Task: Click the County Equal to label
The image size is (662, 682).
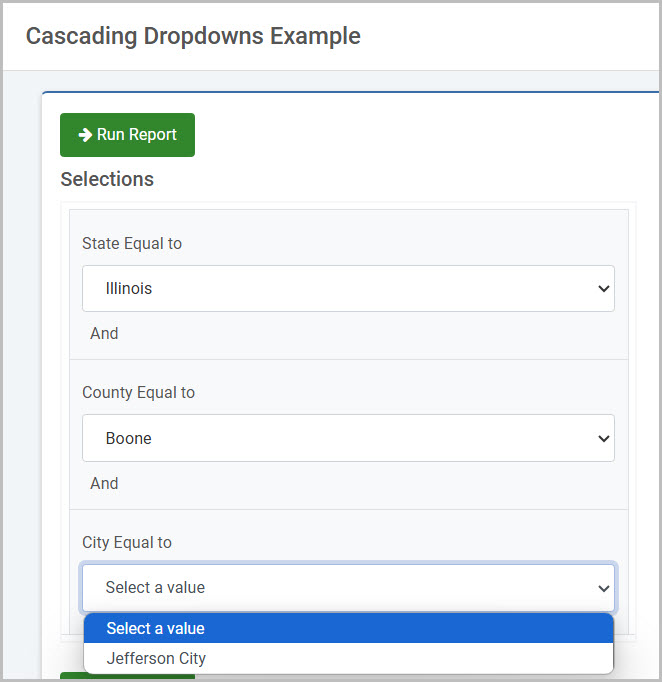Action: point(138,393)
